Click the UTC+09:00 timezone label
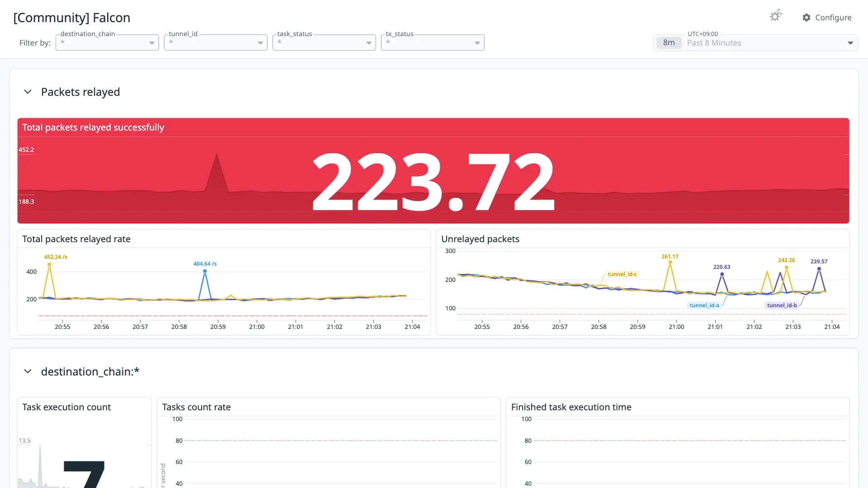This screenshot has width=868, height=488. coord(703,34)
